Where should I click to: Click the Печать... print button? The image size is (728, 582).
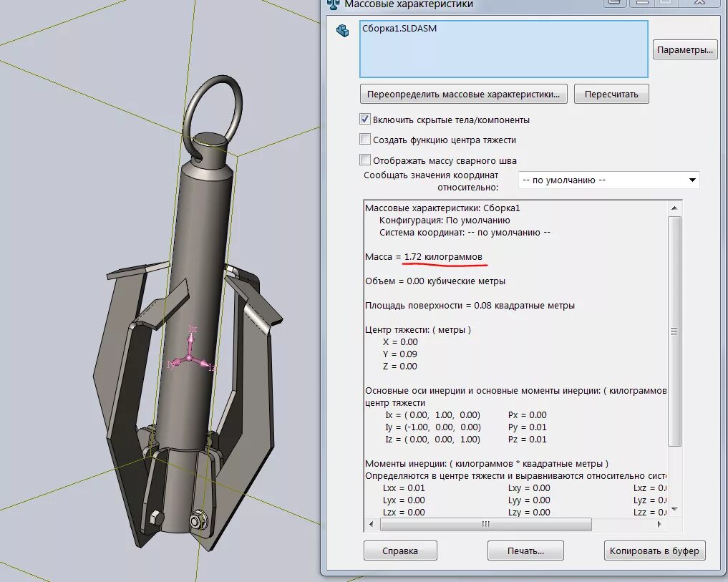pyautogui.click(x=525, y=551)
